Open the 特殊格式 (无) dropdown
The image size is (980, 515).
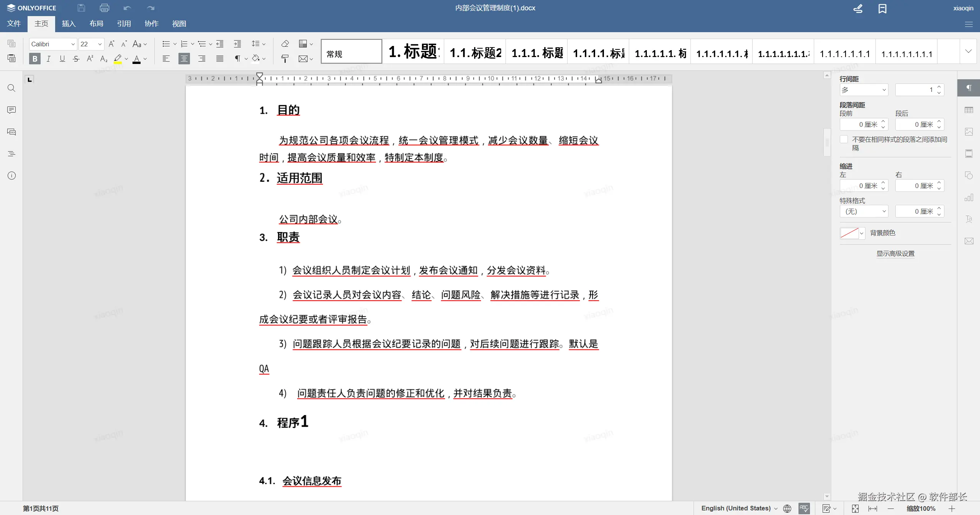pyautogui.click(x=864, y=211)
